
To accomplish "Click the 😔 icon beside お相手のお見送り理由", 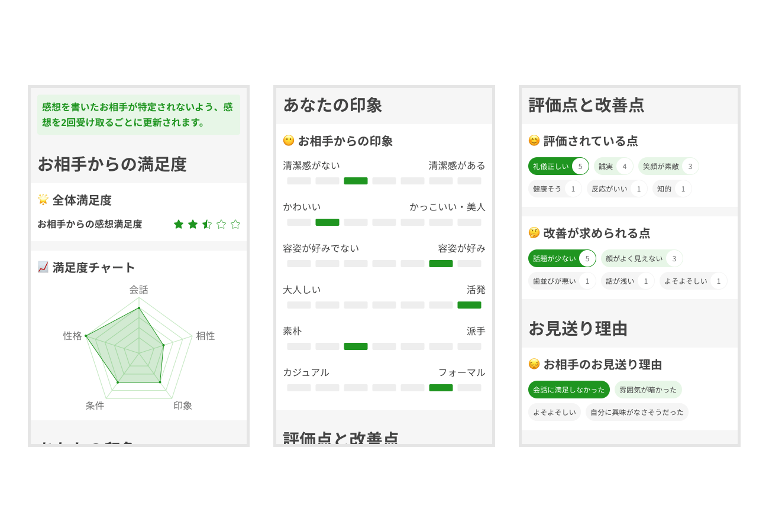I will [534, 365].
